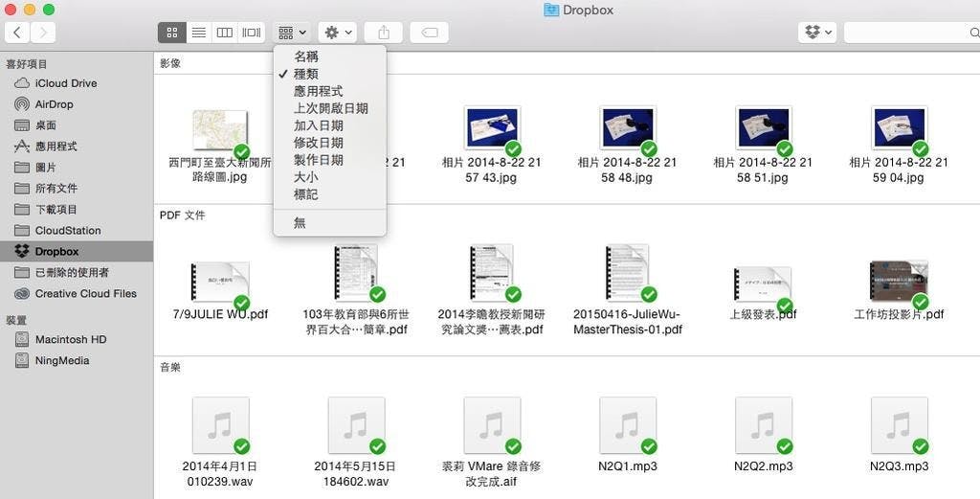The height and width of the screenshot is (499, 980).
Task: Select 工作坊投影片.pdf file icon
Action: [899, 282]
